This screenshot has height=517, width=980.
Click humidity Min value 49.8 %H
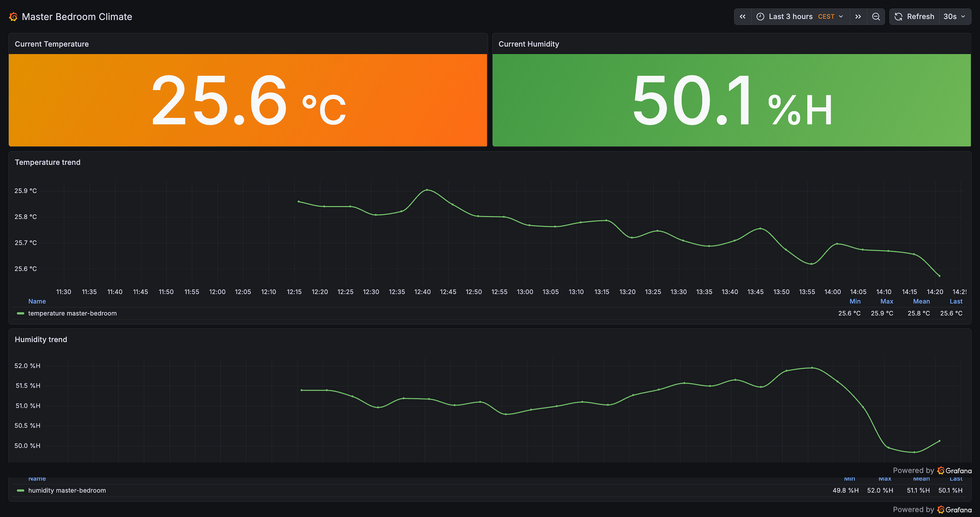[845, 490]
